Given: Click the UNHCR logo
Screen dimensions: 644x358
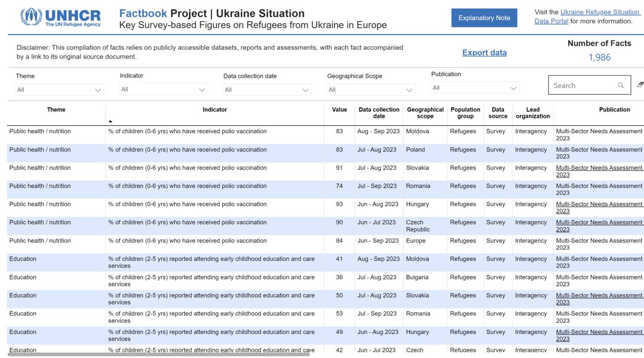Looking at the screenshot, I should point(60,17).
